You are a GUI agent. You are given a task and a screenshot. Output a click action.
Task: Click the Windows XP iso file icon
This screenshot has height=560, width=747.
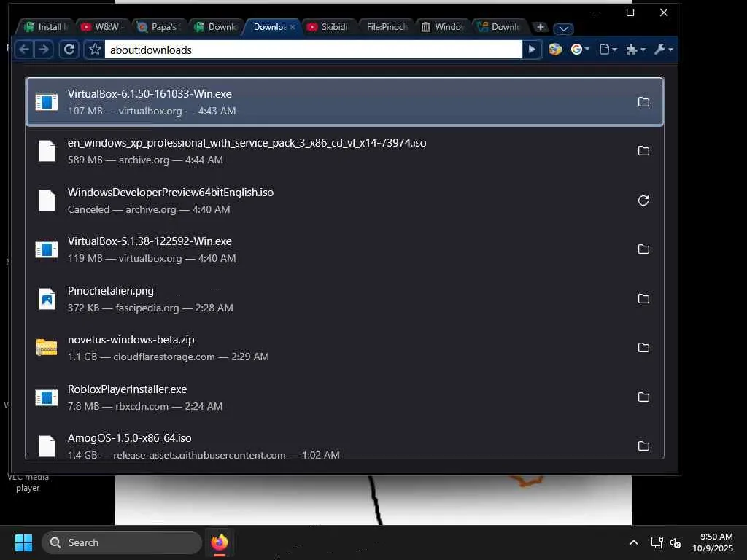pos(47,151)
